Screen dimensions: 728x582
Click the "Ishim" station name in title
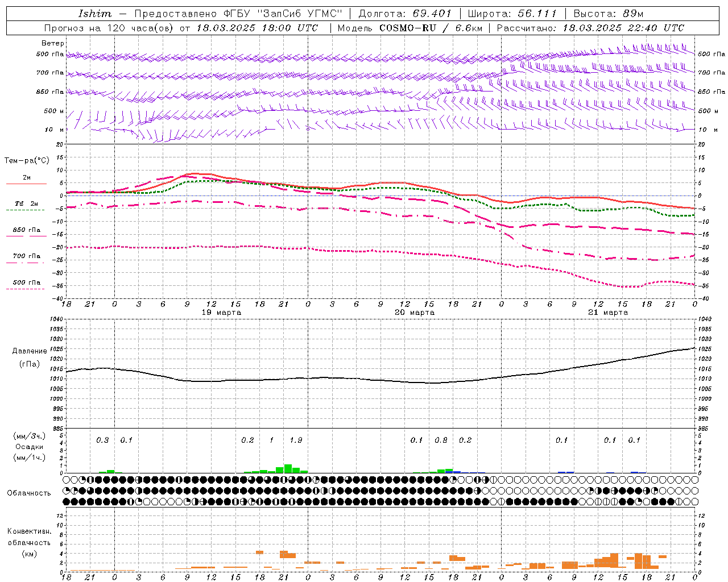[94, 14]
